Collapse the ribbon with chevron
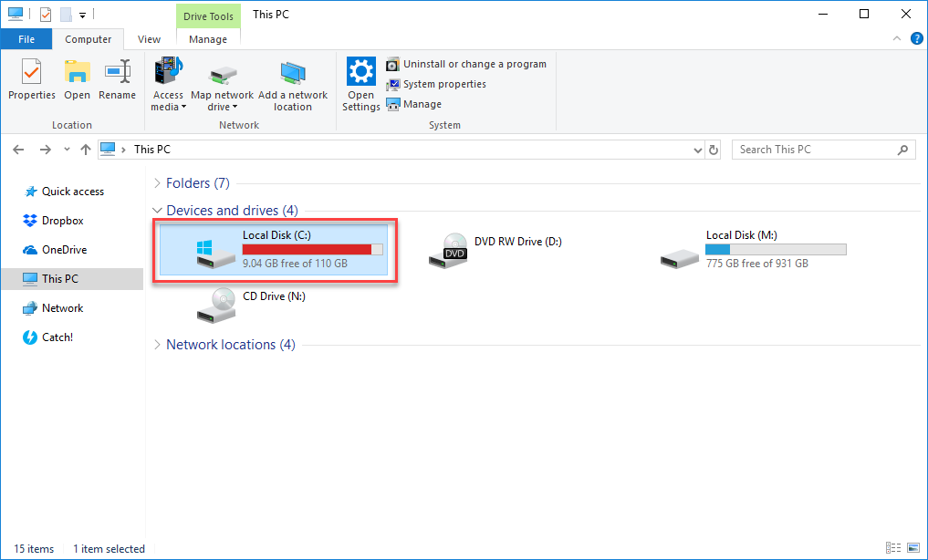The height and width of the screenshot is (560, 928). (897, 39)
